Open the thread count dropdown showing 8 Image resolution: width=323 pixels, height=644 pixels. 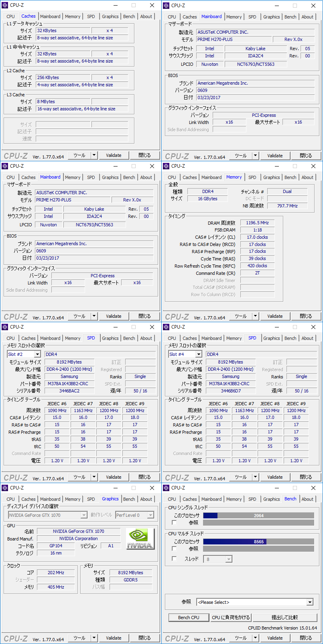229,559
